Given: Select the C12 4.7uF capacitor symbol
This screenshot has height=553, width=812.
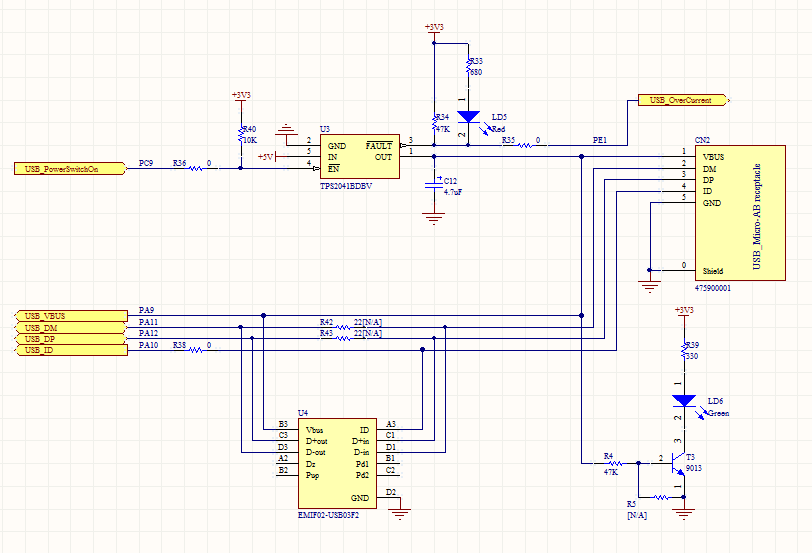Looking at the screenshot, I should pyautogui.click(x=433, y=184).
